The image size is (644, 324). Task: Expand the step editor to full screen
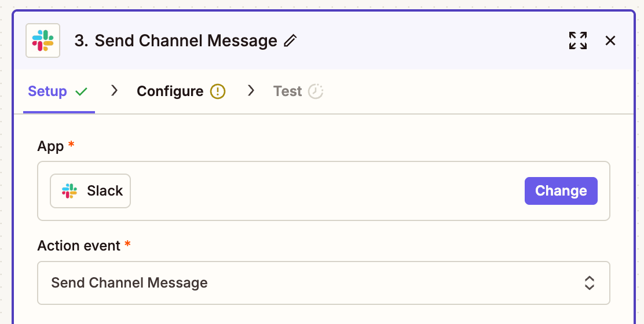click(577, 41)
